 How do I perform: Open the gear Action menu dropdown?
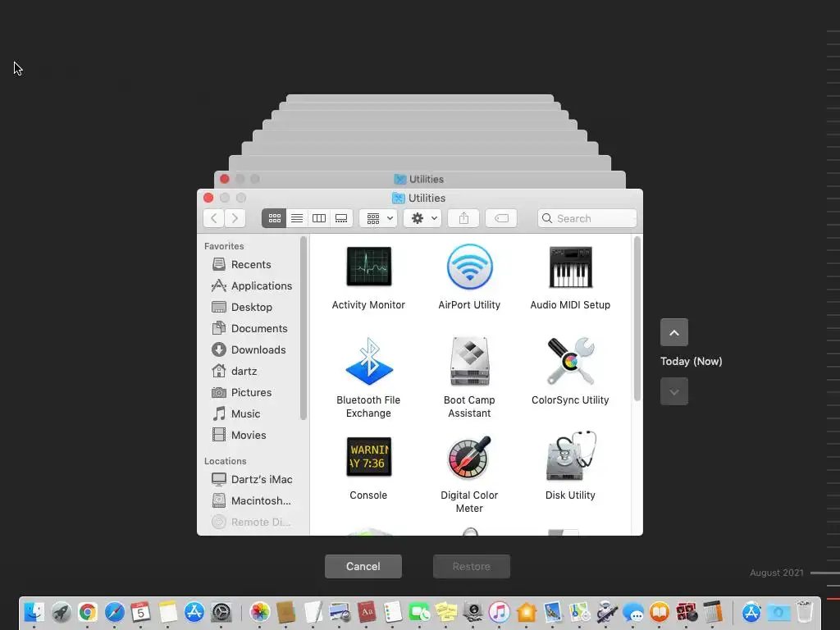tap(422, 218)
